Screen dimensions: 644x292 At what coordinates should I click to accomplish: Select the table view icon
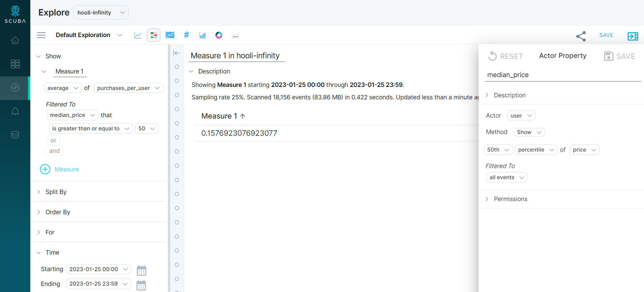coord(154,35)
